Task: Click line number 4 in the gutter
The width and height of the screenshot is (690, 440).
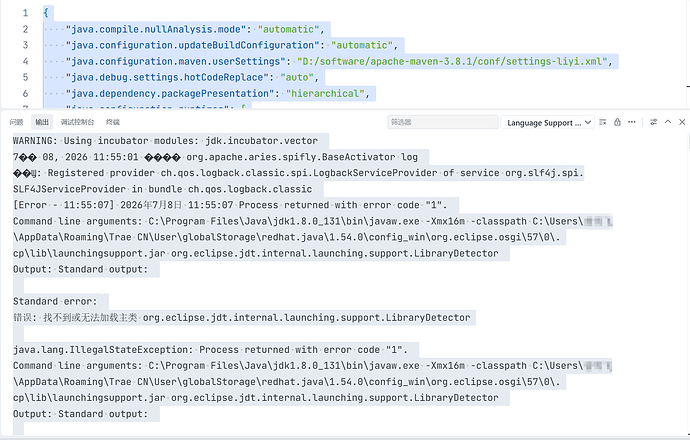Action: (25, 61)
